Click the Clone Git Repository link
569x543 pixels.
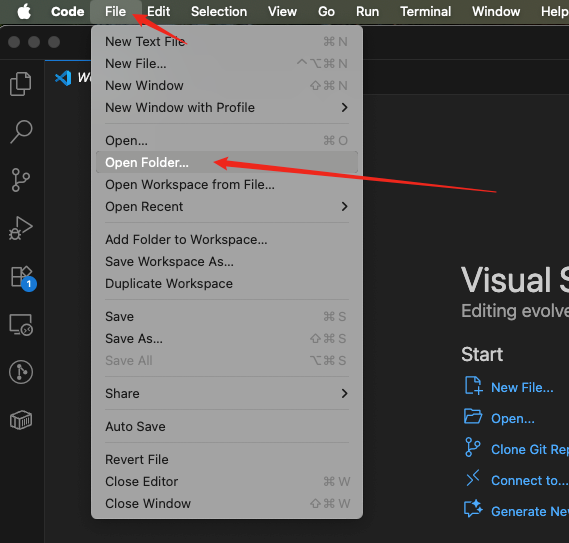point(530,449)
